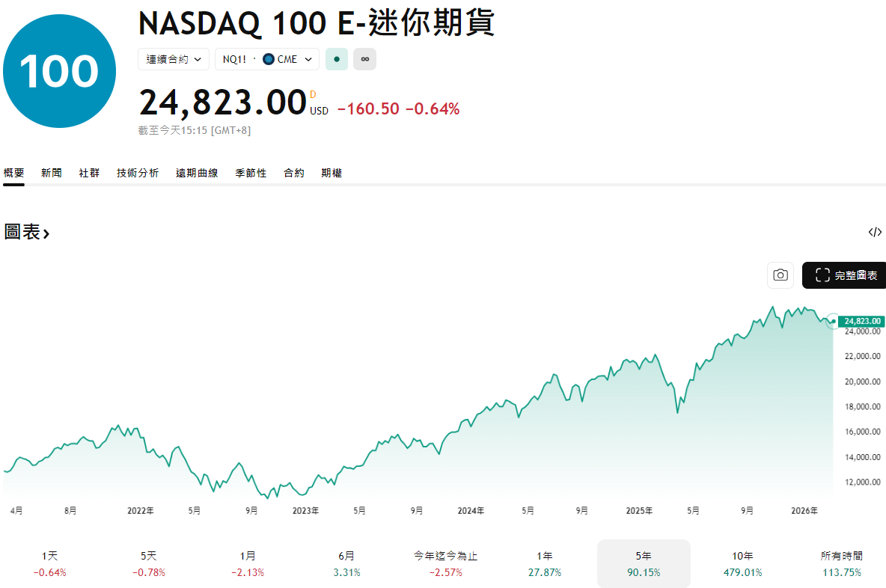Take a chart snapshot with the camera icon
Screen dimensions: 886x588
(x=780, y=275)
